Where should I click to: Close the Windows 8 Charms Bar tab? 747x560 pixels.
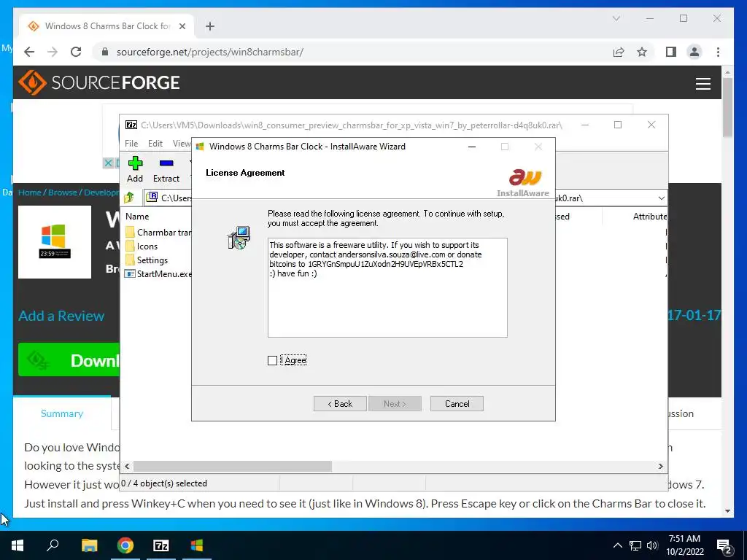(182, 26)
